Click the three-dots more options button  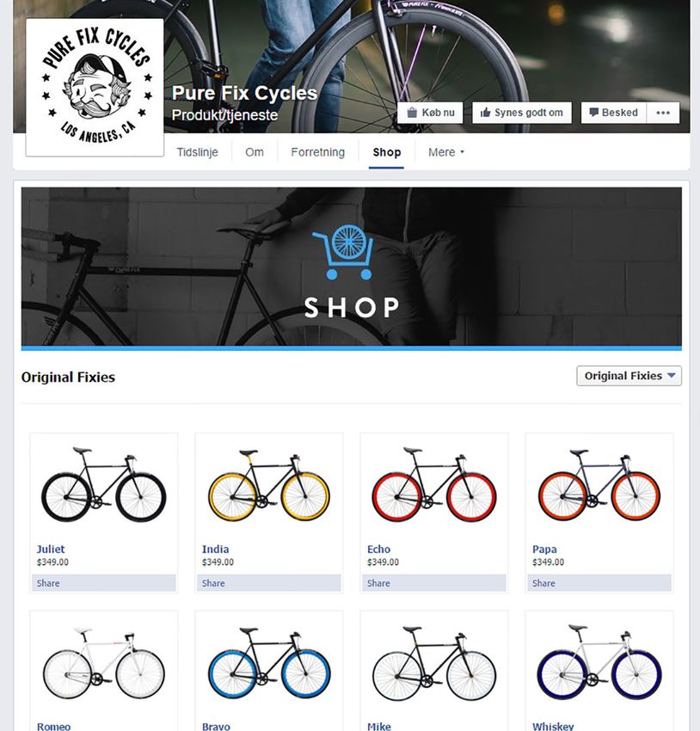pos(663,113)
